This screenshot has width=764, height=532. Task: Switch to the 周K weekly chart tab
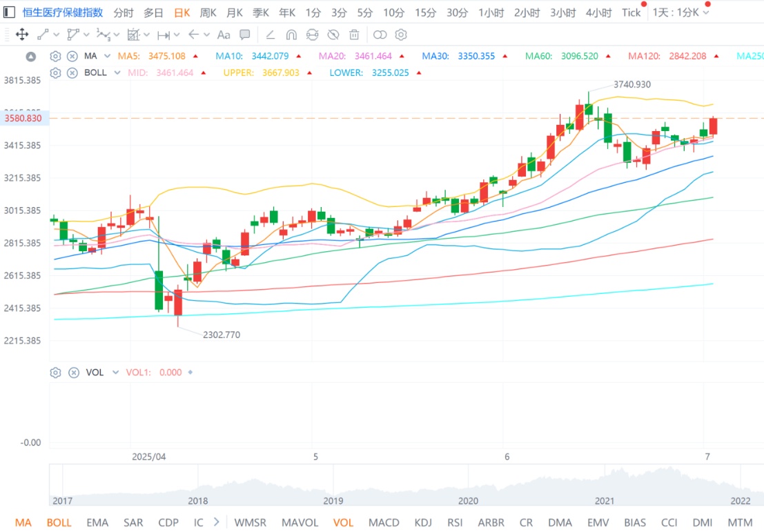208,12
